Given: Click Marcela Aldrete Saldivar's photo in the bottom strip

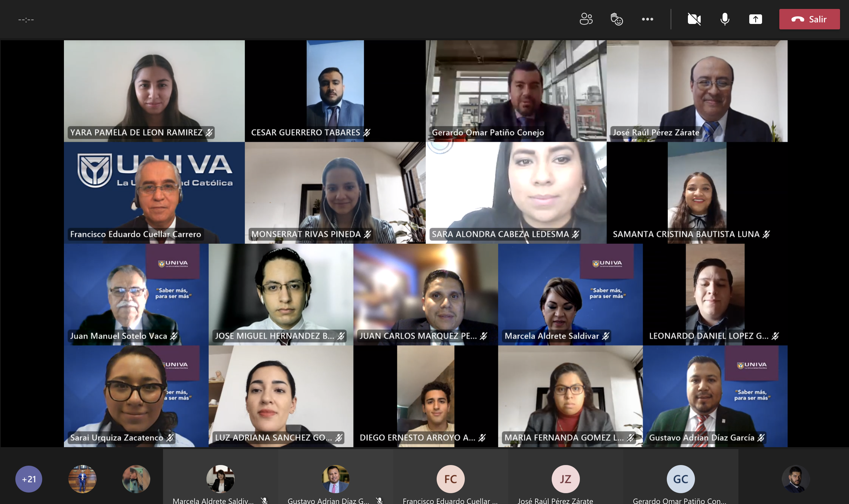Looking at the screenshot, I should 220,479.
